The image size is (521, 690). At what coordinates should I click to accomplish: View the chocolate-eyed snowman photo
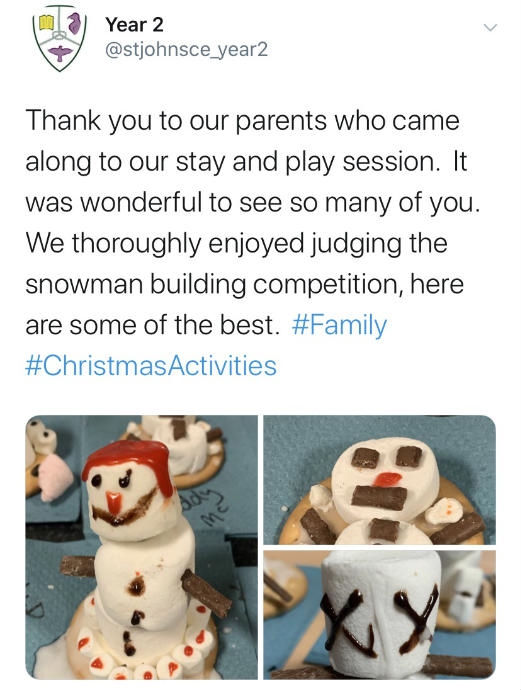tap(379, 480)
